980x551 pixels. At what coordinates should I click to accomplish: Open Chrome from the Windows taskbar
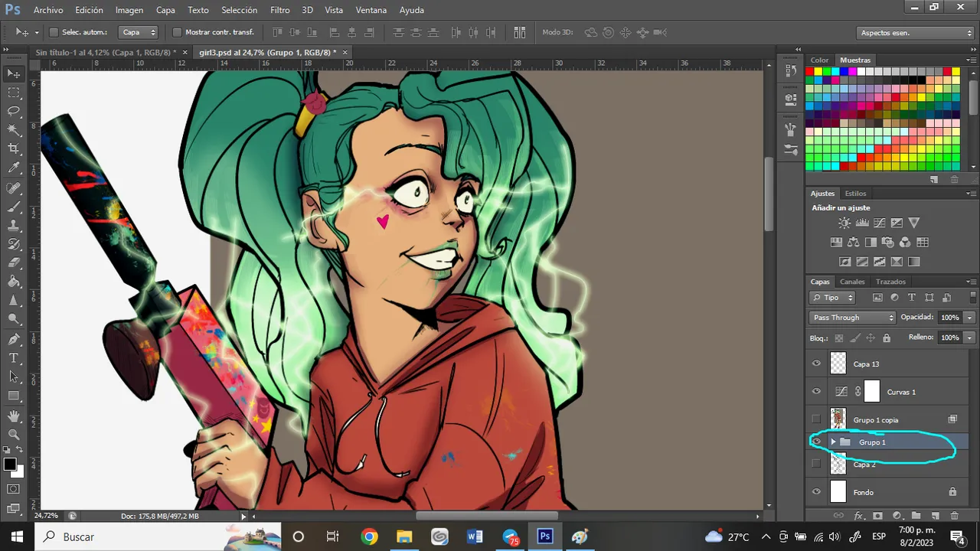point(369,536)
